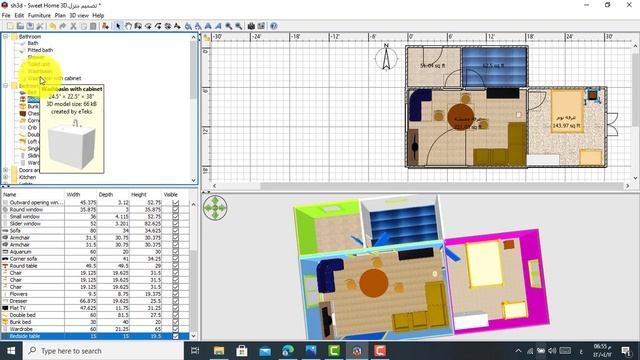Click the Cut scissors icon
Image resolution: width=640 pixels, height=360 pixels.
tap(73, 26)
